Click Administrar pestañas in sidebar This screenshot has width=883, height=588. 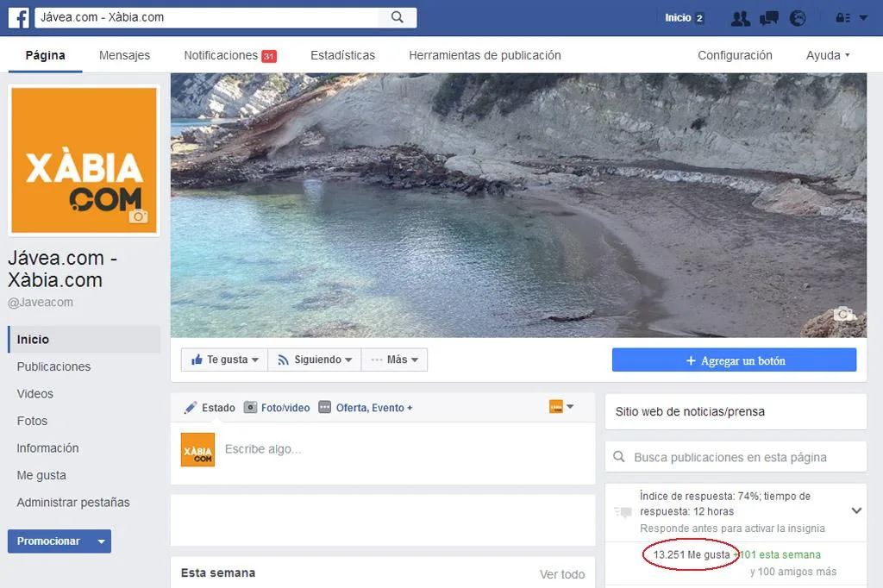point(73,503)
